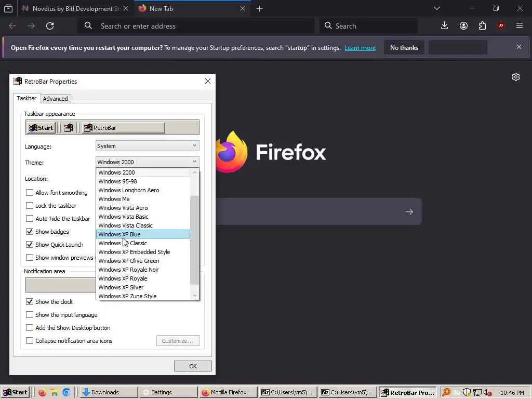Click the arrow in the new tab search box
This screenshot has height=399, width=532.
pos(409,212)
